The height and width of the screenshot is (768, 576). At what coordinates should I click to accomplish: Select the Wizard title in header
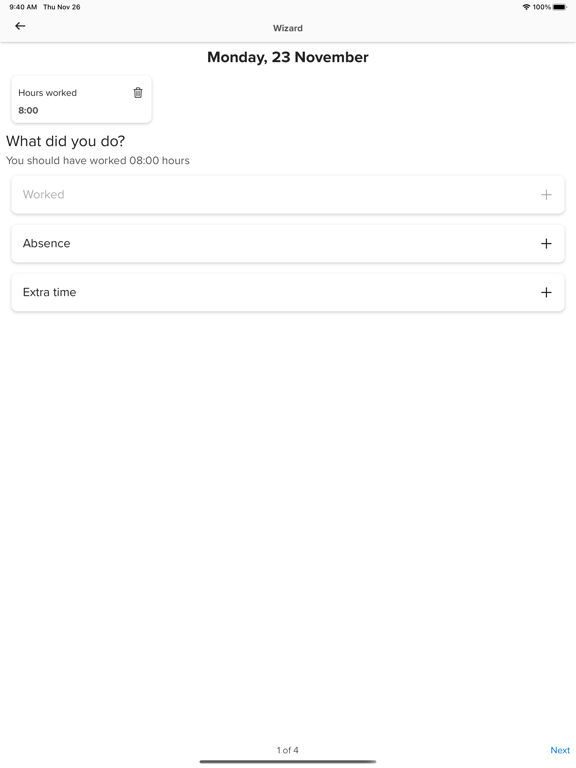(x=288, y=28)
